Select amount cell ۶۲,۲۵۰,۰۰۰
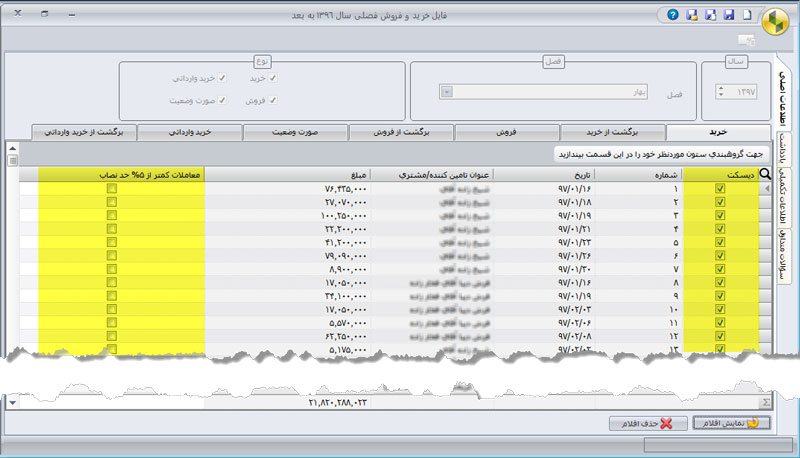 [288, 336]
